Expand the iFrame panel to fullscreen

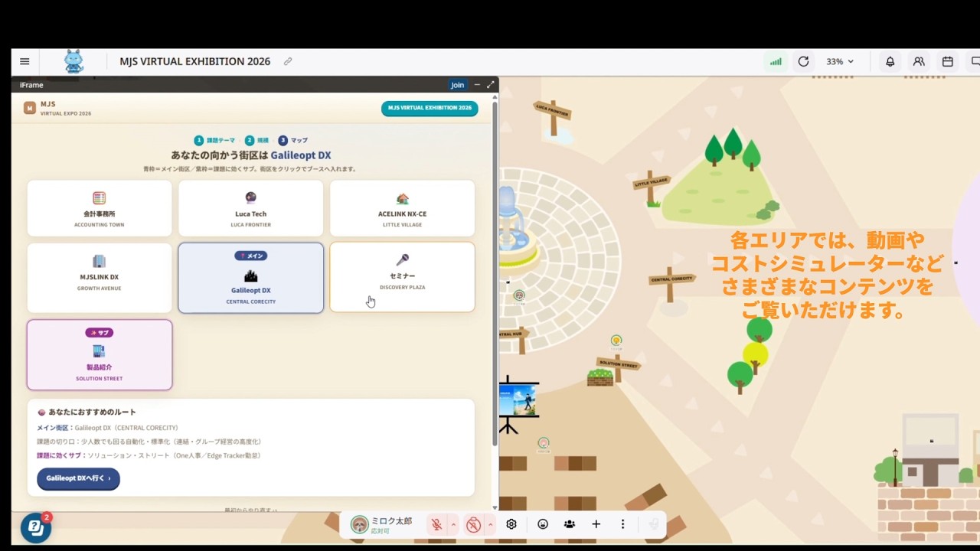491,84
